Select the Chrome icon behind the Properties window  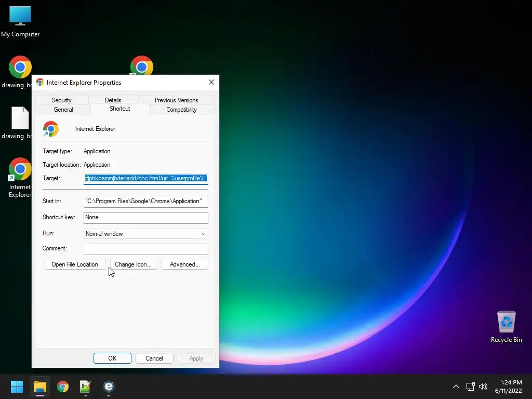pyautogui.click(x=141, y=65)
